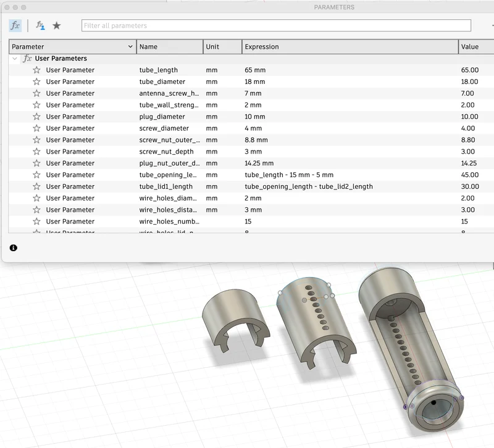Viewport: 494px width, 448px height.
Task: Edit the 8.8 mm expression cell
Action: coord(256,140)
